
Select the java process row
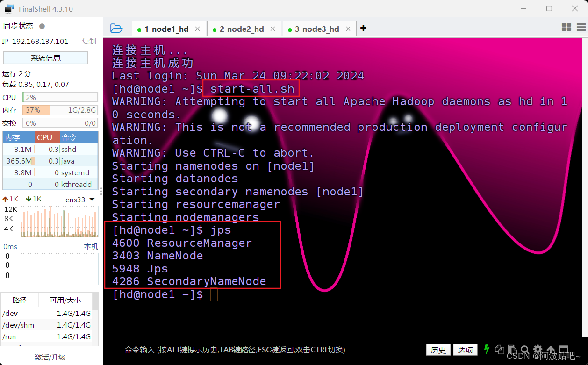coord(50,161)
